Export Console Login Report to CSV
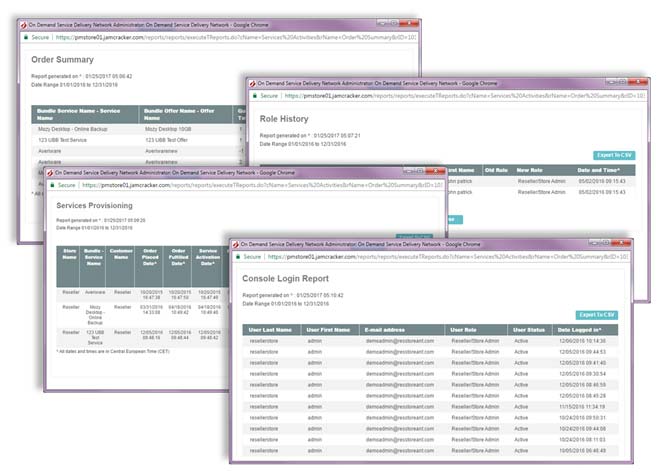The height and width of the screenshot is (472, 660). 596,315
